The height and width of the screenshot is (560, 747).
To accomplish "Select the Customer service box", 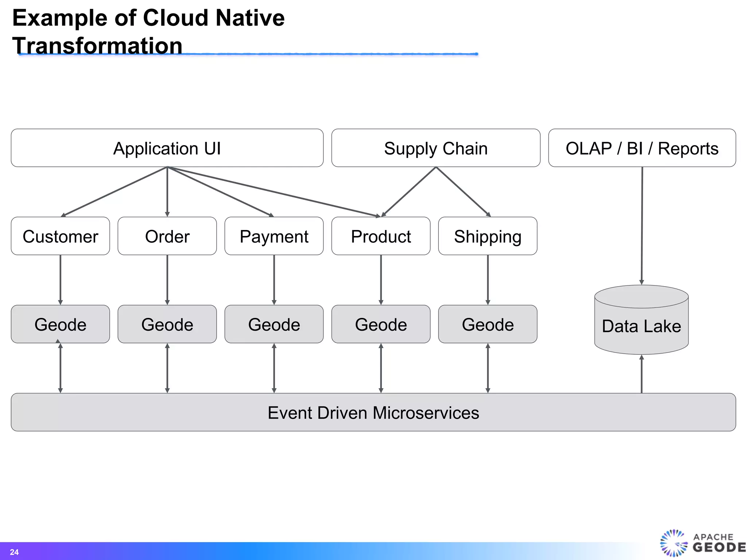I will click(x=60, y=236).
